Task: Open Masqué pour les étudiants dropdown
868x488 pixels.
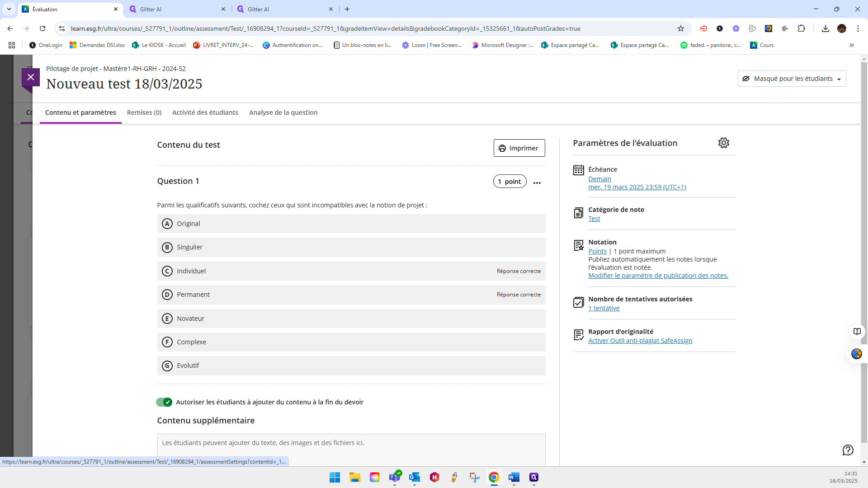Action: 792,79
